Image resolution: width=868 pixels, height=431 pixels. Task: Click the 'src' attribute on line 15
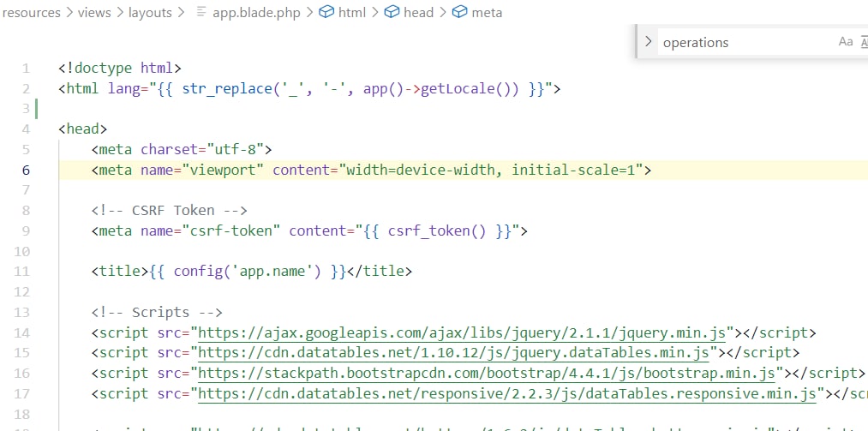[170, 352]
